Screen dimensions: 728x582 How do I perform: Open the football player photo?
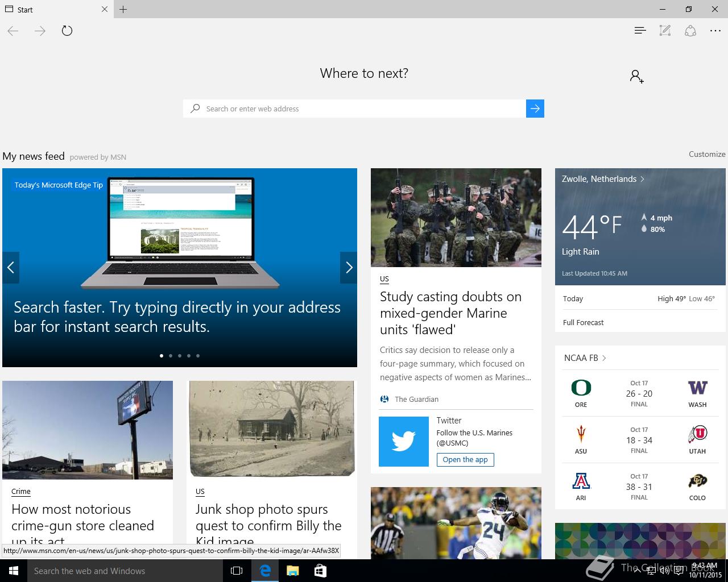[x=456, y=523]
